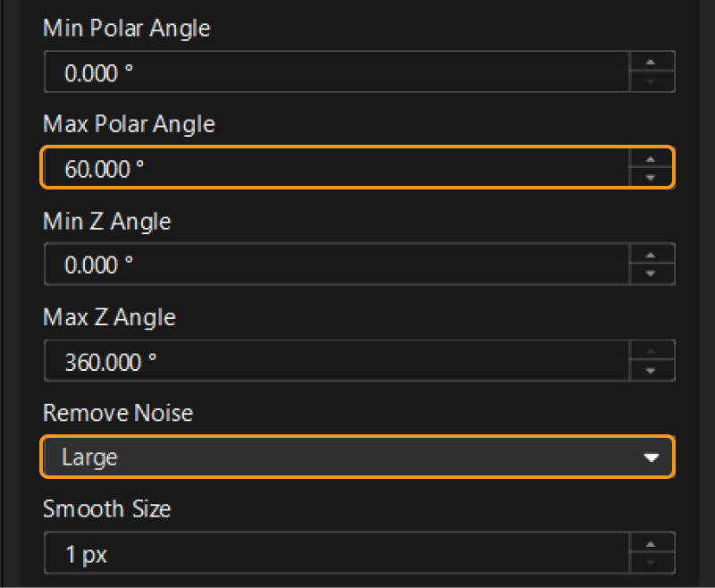Increase Max Z Angle with up arrow
715x588 pixels.
click(x=651, y=351)
